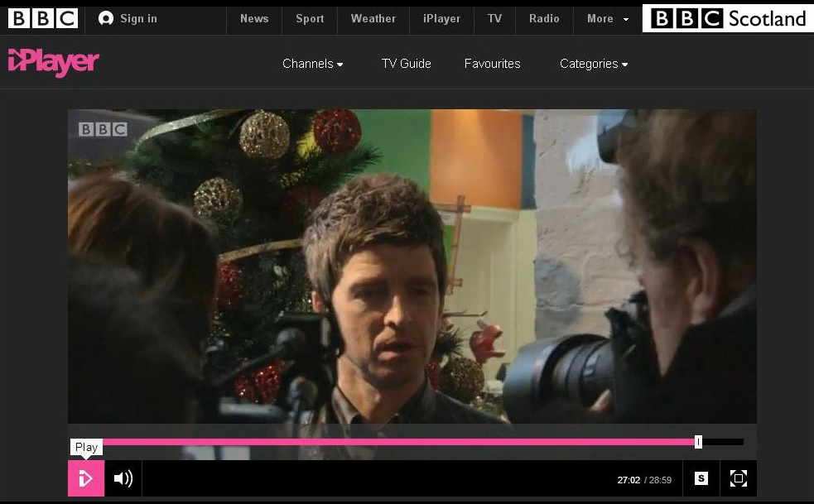Viewport: 814px width, 504px height.
Task: Click the iPlayer link in top bar
Action: pyautogui.click(x=441, y=18)
